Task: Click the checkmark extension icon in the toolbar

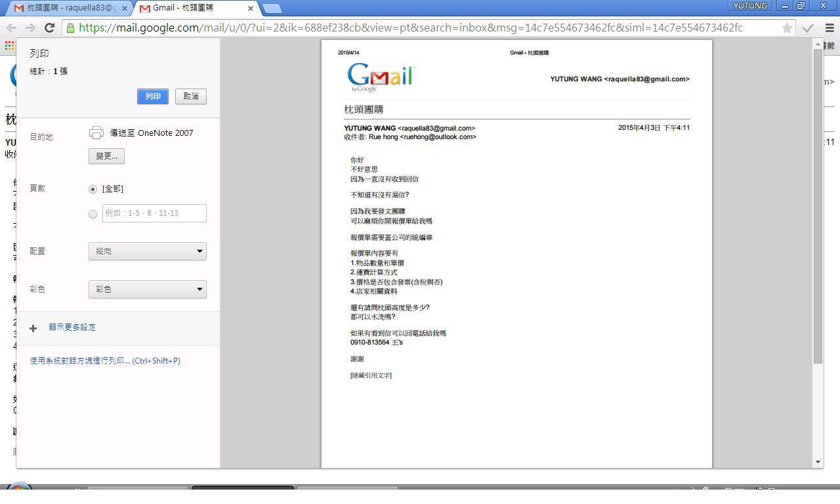Action: pyautogui.click(x=808, y=28)
